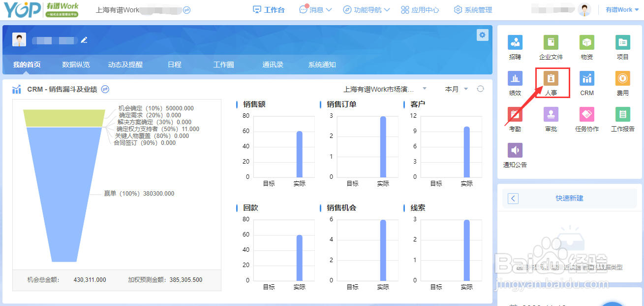Switch to the 动态及提醒 tab
Image resolution: width=644 pixels, height=306 pixels.
point(125,65)
